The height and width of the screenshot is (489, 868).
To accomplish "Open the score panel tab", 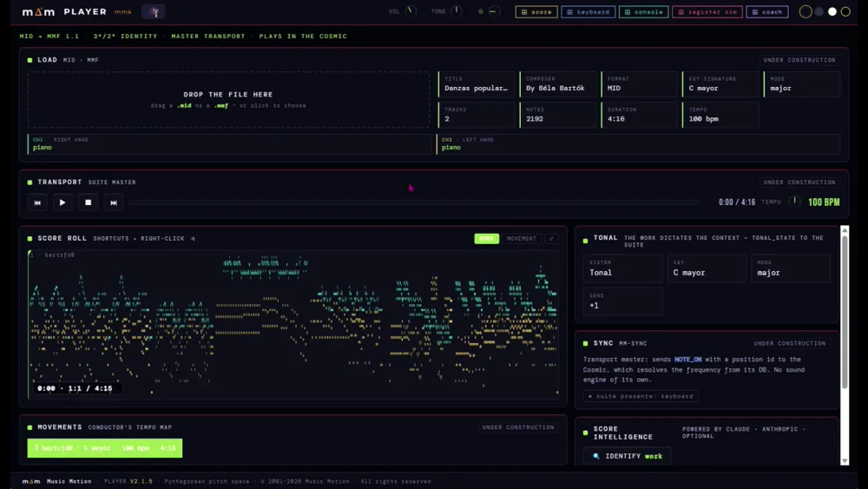I will (536, 11).
